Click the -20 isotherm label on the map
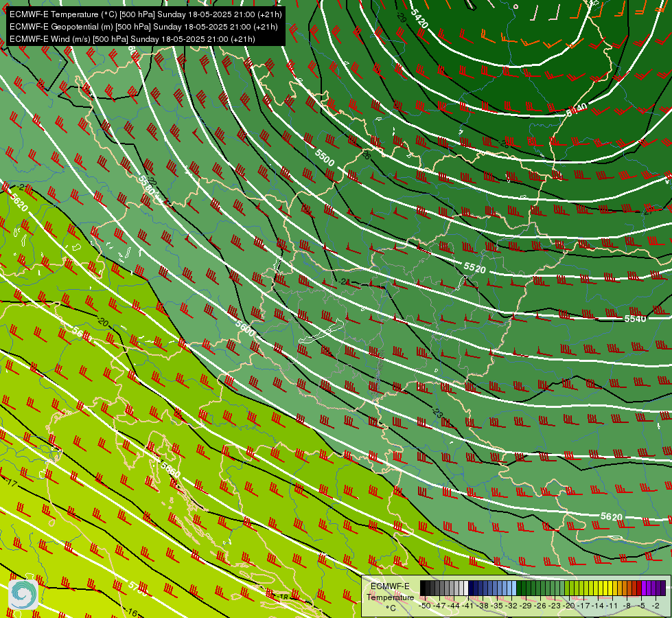The height and width of the screenshot is (618, 672). (103, 321)
